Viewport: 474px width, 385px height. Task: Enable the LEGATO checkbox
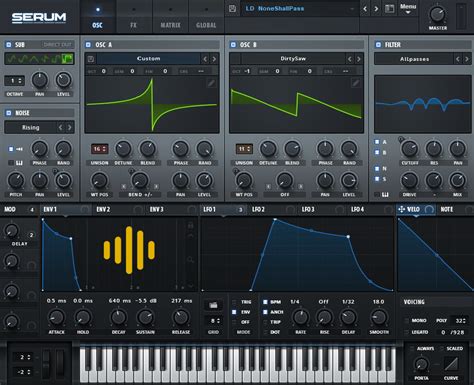click(406, 332)
